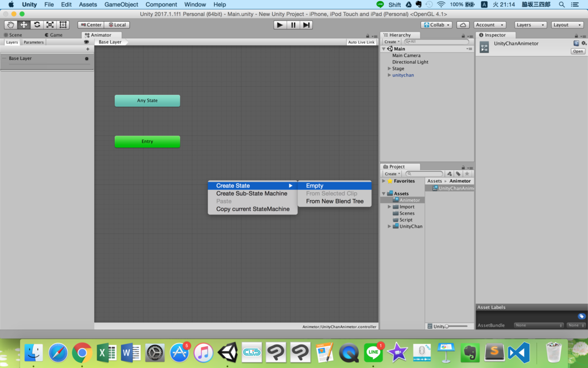The image size is (588, 368).
Task: Toggle the Project panel lock
Action: pyautogui.click(x=463, y=167)
